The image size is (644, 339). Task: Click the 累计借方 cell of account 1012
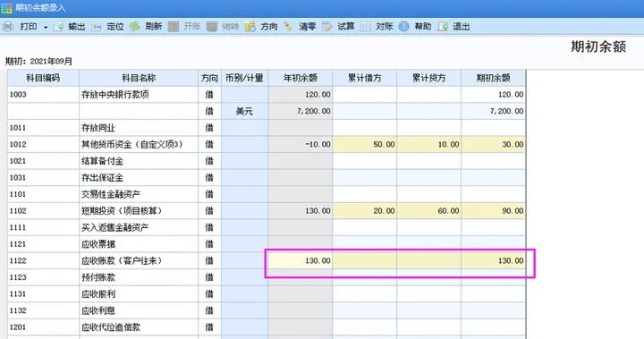[x=365, y=144]
